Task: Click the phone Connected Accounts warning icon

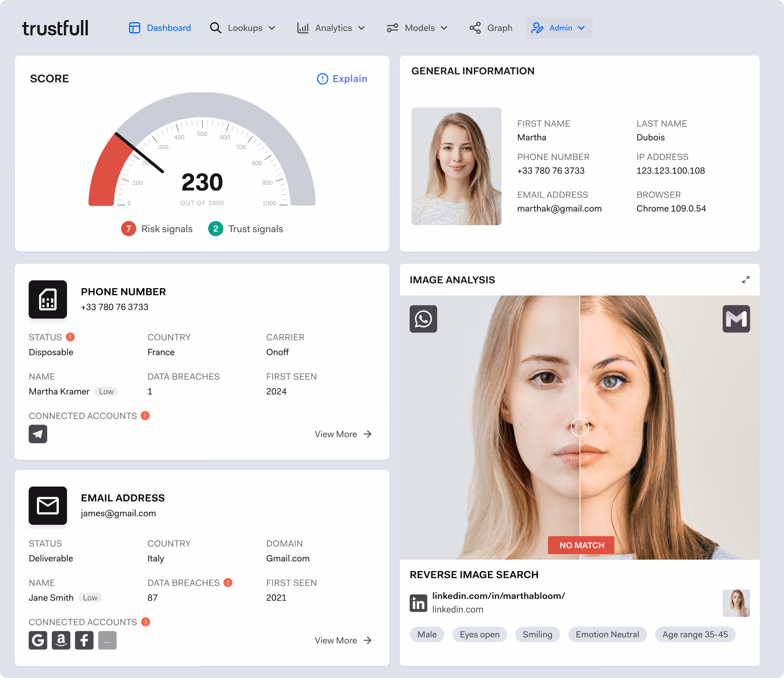Action: click(x=145, y=416)
